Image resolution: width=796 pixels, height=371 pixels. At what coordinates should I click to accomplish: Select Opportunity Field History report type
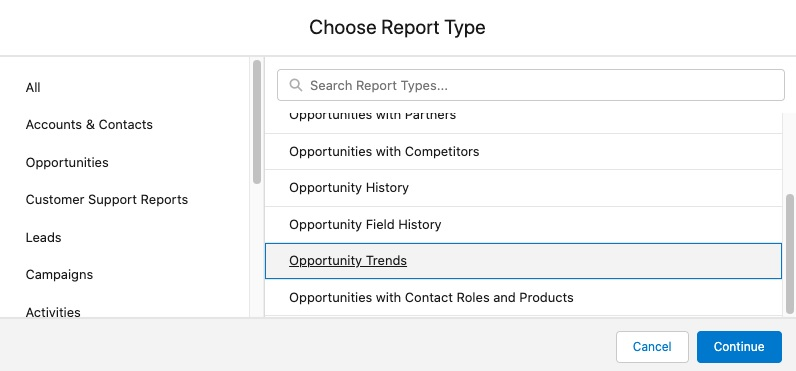pyautogui.click(x=523, y=224)
